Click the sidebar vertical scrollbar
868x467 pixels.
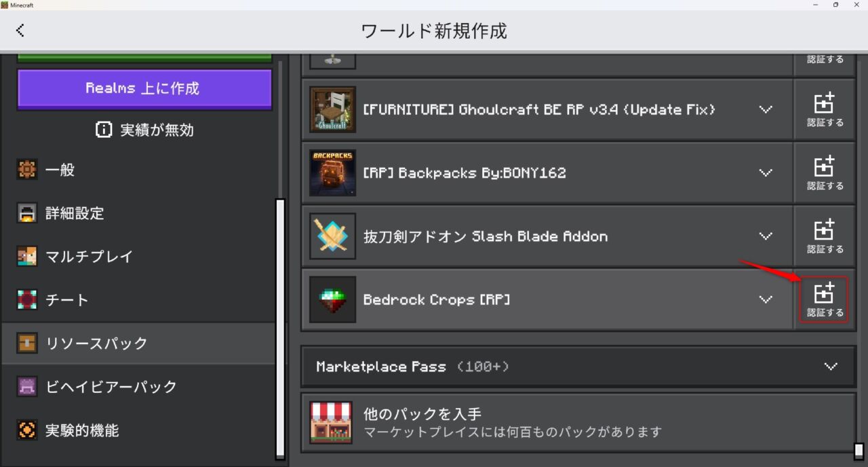coord(281,329)
